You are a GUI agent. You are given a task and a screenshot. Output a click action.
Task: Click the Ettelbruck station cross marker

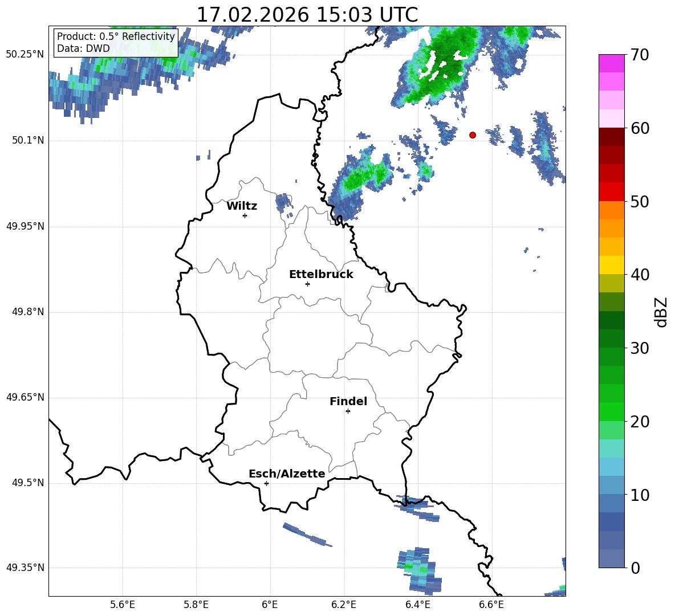click(307, 284)
